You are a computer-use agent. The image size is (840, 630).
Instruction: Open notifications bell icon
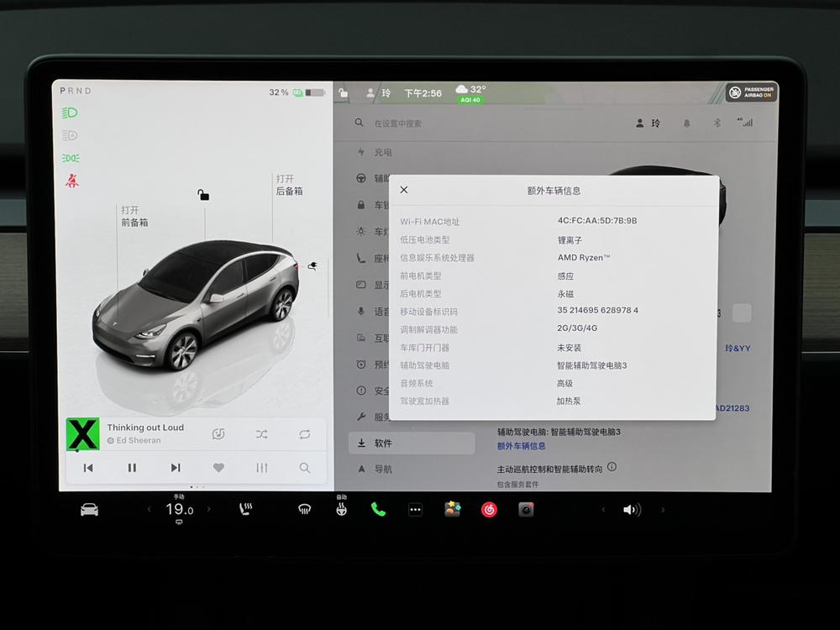687,123
